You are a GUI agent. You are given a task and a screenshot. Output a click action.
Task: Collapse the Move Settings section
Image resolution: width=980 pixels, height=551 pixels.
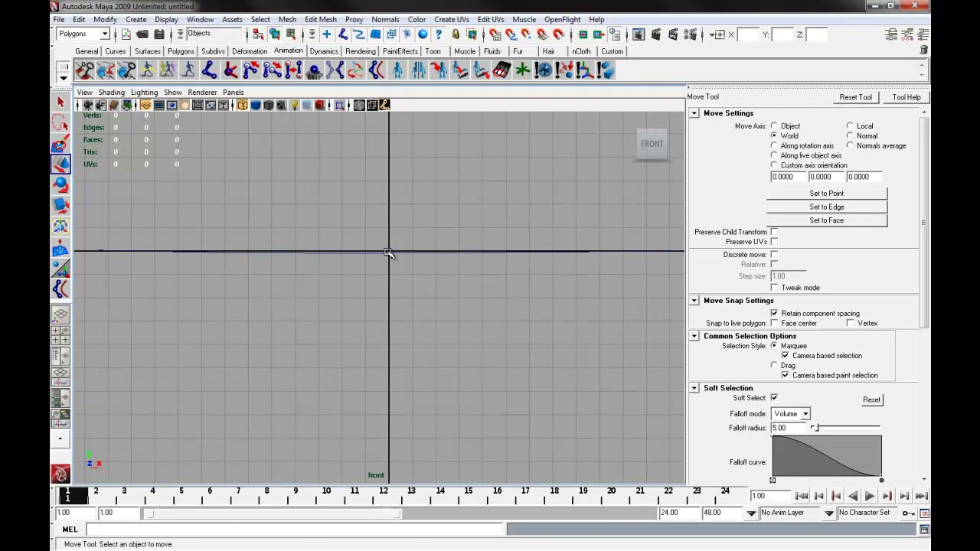coord(694,113)
